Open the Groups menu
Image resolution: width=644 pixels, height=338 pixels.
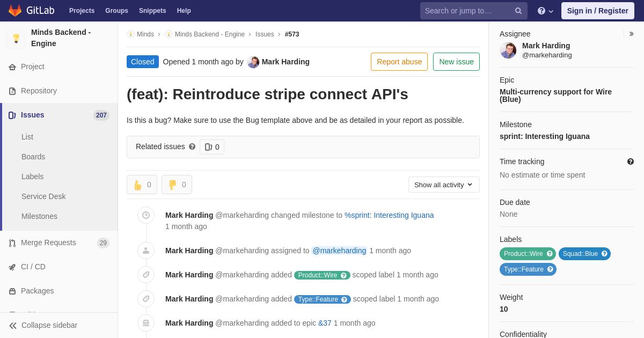tap(116, 11)
